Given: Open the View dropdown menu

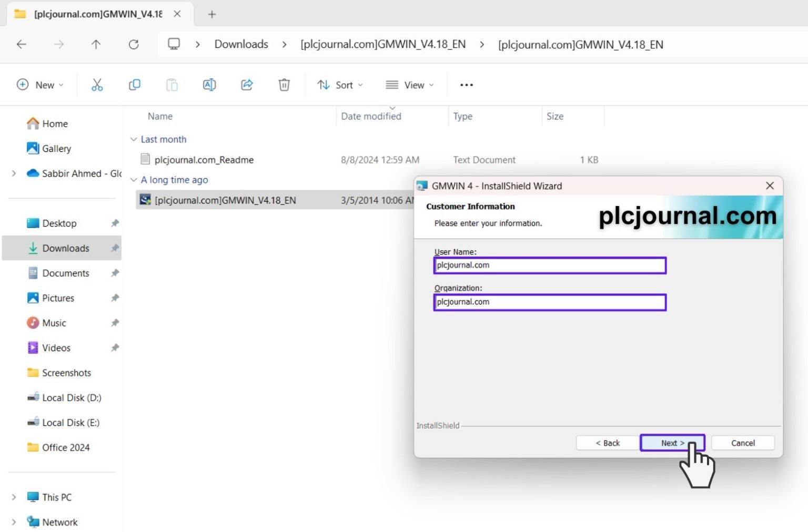Looking at the screenshot, I should [410, 85].
